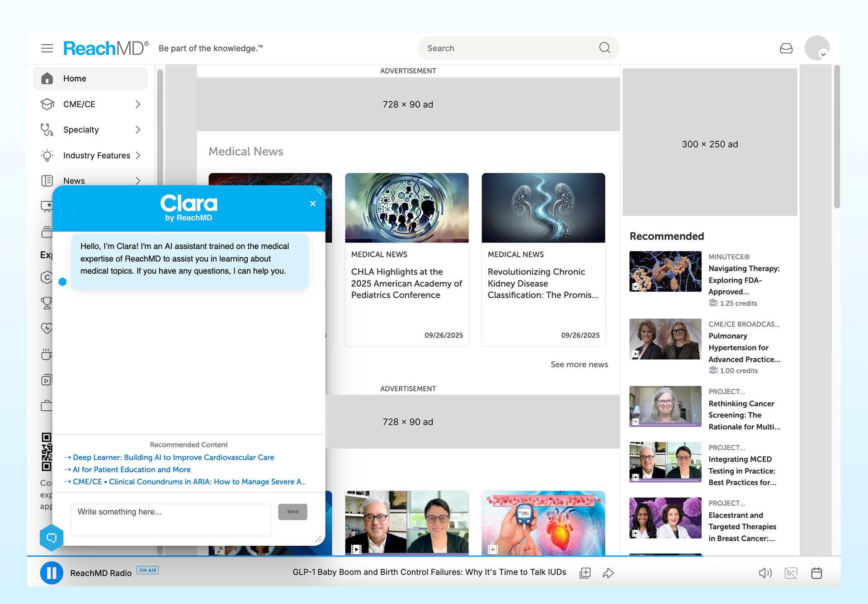
Task: Open the radio schedule calendar
Action: [816, 573]
